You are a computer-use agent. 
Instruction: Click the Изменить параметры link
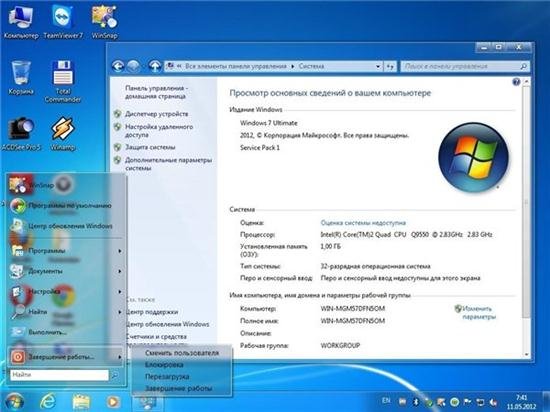point(478,312)
